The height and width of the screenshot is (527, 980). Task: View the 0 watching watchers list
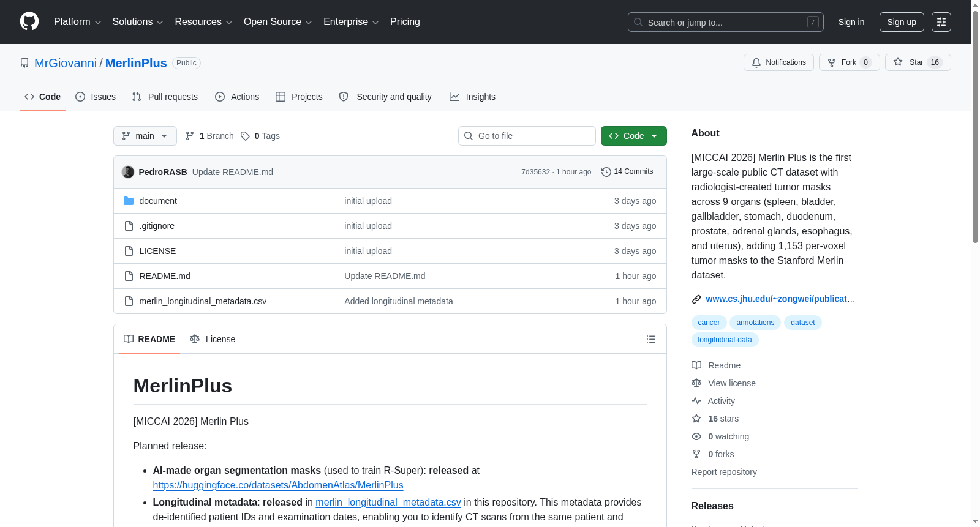pos(720,436)
